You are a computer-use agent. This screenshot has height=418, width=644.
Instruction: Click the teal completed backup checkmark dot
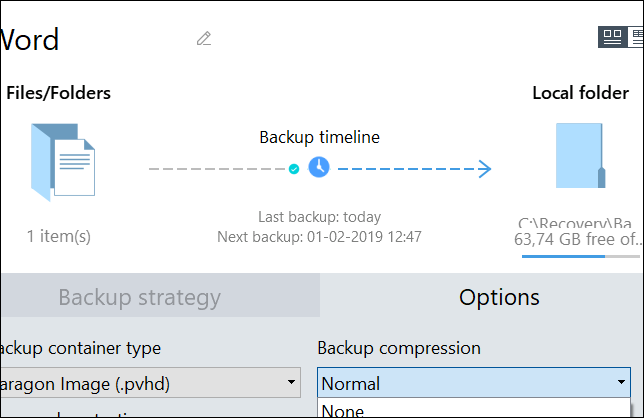coord(293,169)
